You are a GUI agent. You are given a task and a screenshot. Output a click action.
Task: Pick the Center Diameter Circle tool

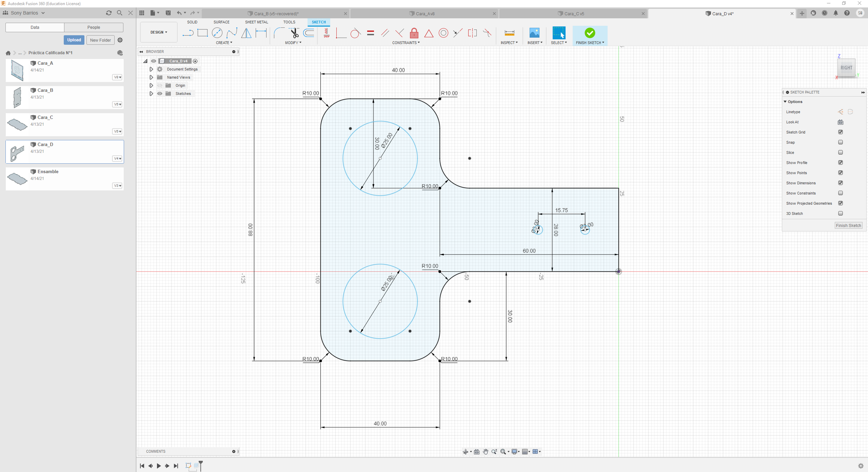click(217, 33)
